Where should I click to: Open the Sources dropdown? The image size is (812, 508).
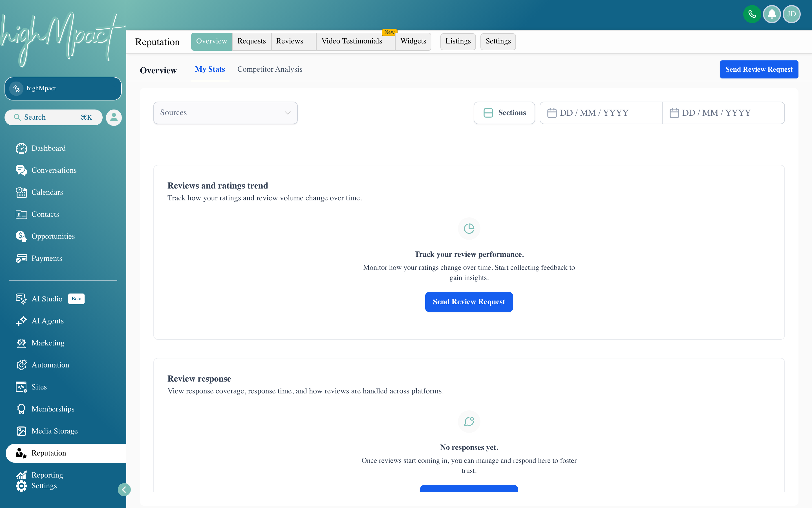click(x=225, y=113)
